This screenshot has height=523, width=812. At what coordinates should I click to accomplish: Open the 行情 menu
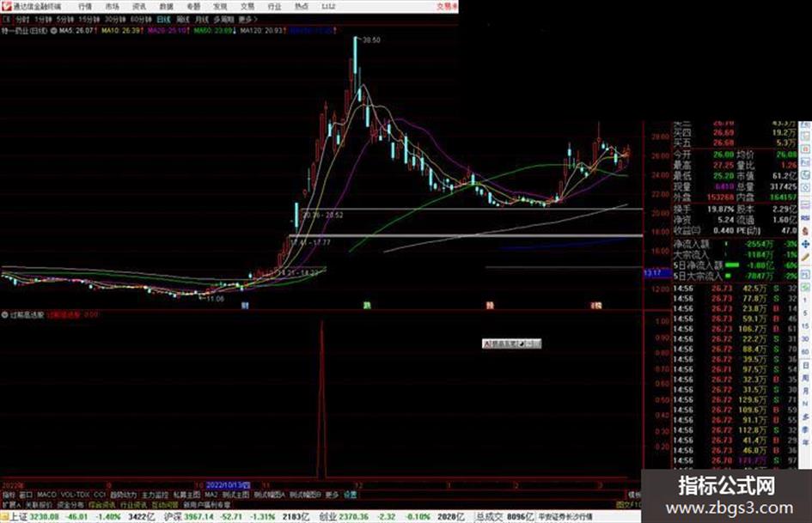85,6
